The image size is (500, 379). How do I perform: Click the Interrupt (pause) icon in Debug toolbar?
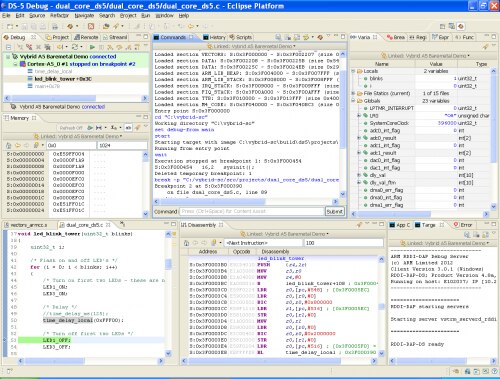pyautogui.click(x=101, y=47)
